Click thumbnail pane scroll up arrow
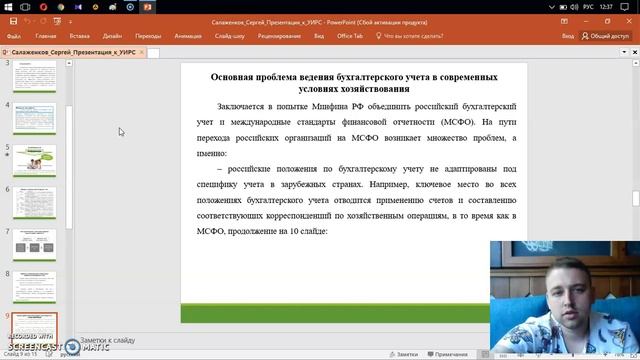The height and width of the screenshot is (360, 640). 69,63
